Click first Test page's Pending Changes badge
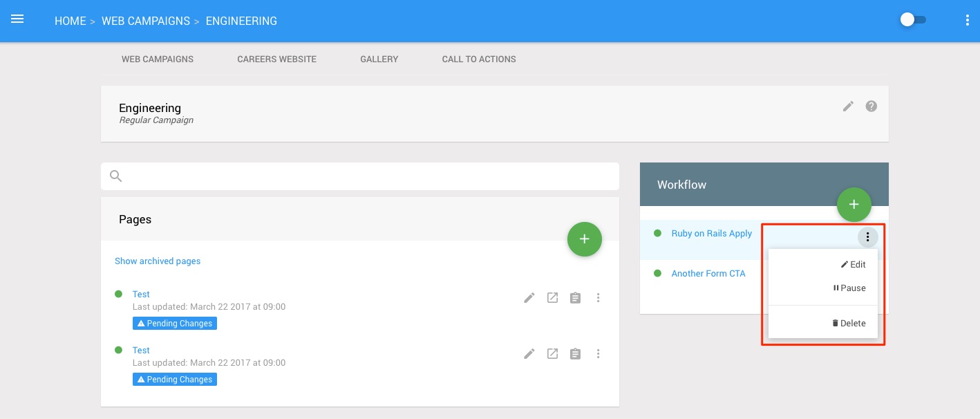980x419 pixels. 175,324
